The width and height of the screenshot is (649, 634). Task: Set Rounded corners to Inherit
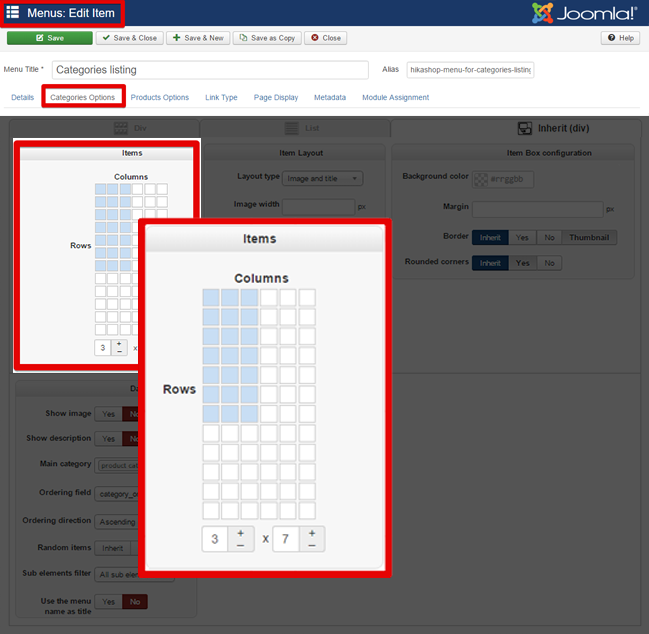[490, 263]
